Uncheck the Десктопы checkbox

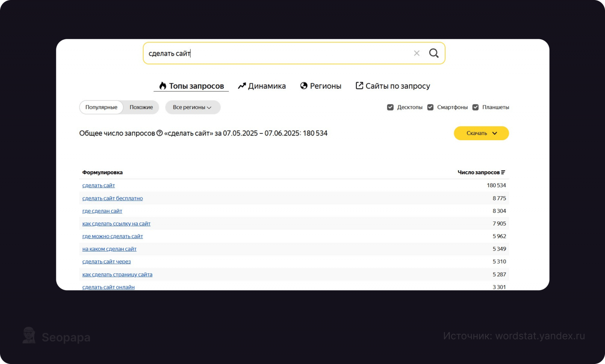pos(390,107)
